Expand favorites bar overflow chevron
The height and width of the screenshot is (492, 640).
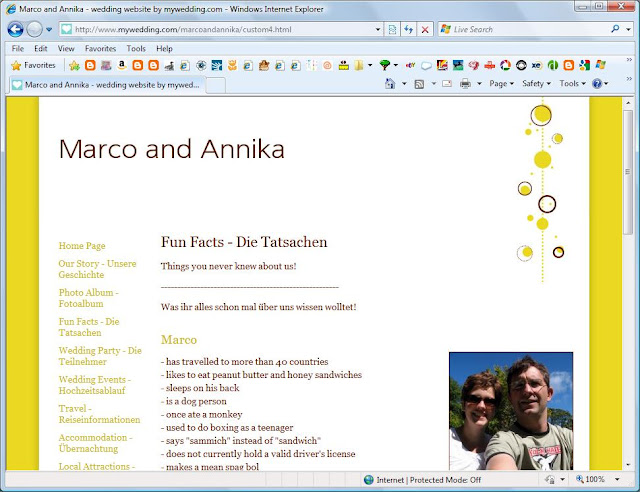pyautogui.click(x=629, y=60)
